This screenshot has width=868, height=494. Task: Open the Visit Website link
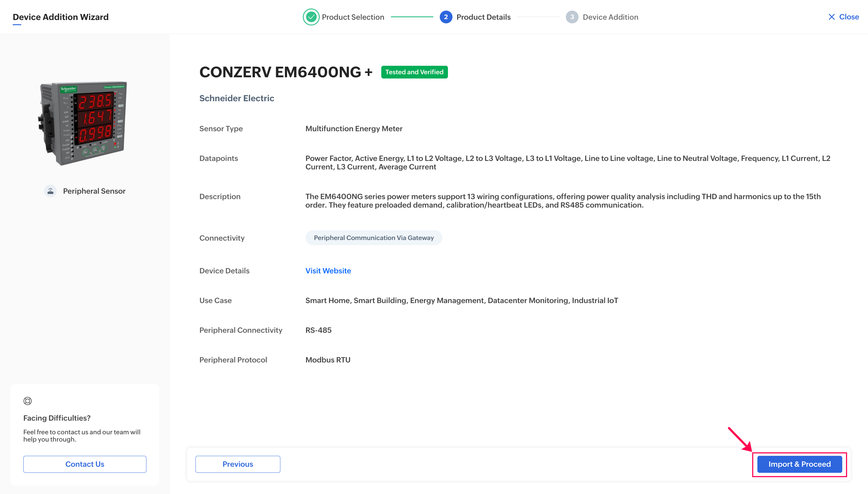tap(328, 270)
